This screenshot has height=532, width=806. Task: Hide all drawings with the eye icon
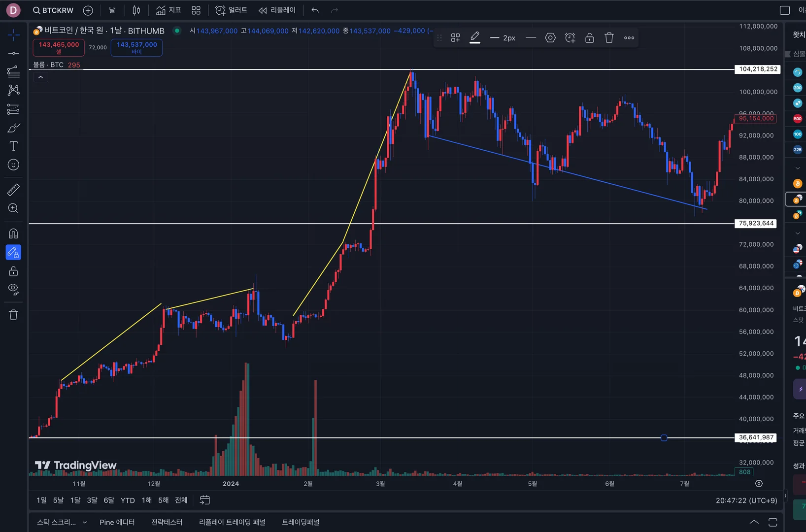pyautogui.click(x=13, y=290)
